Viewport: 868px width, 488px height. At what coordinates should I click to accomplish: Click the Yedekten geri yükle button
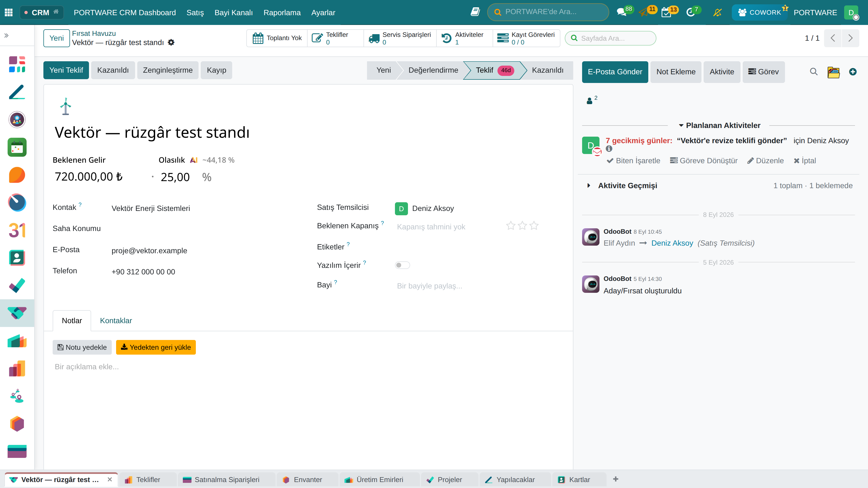(x=156, y=347)
